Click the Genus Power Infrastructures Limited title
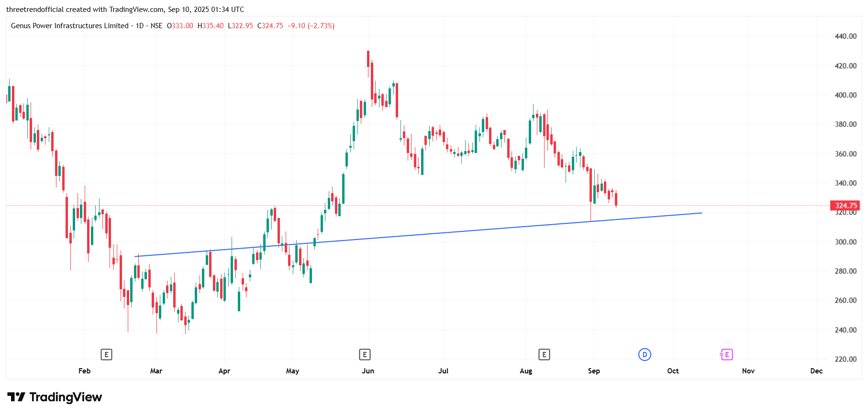The width and height of the screenshot is (868, 415). [x=69, y=26]
